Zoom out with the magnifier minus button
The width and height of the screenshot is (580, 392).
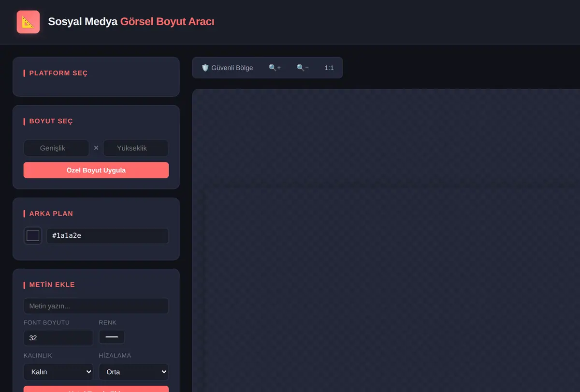[x=303, y=68]
